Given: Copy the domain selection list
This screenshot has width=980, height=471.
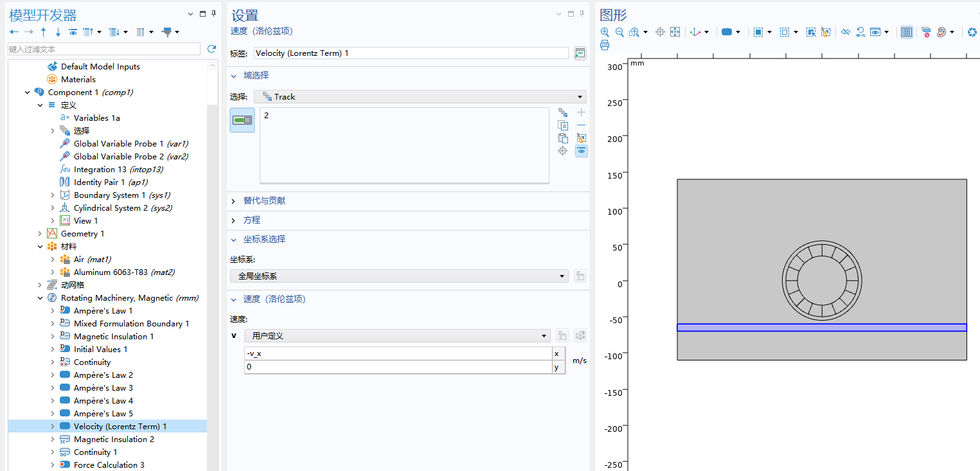Looking at the screenshot, I should [x=563, y=125].
